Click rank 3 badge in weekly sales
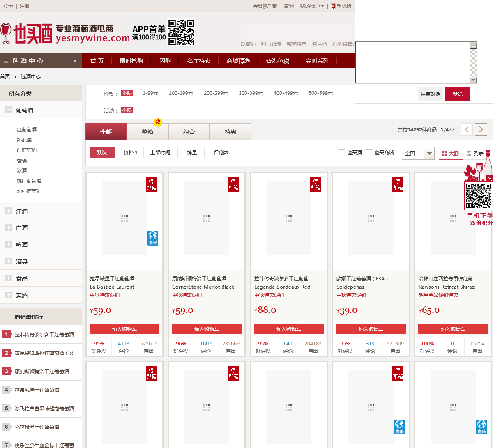Image resolution: width=493 pixels, height=448 pixels. 7,371
